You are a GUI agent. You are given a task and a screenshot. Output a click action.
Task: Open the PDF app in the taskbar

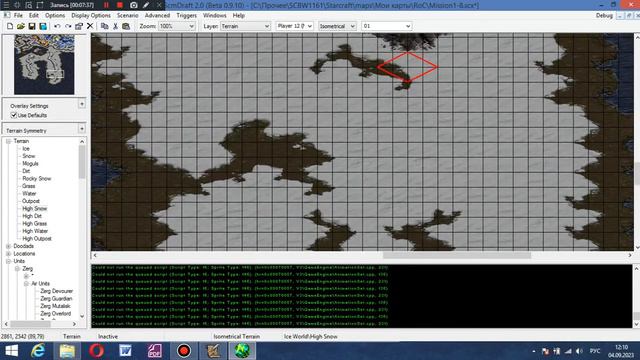[155, 351]
